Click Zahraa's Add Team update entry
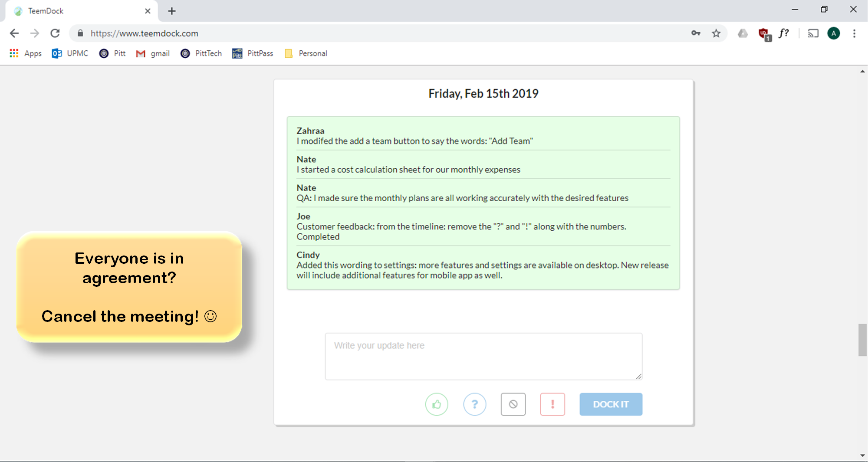 [x=483, y=136]
